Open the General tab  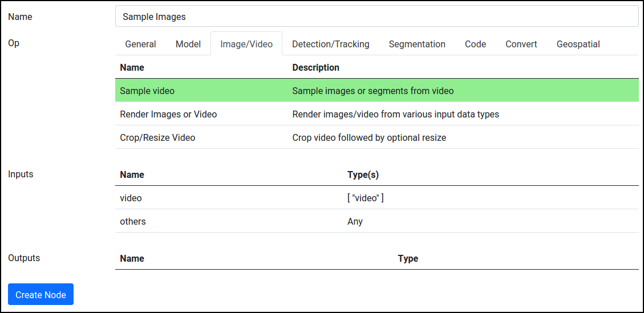(x=140, y=44)
